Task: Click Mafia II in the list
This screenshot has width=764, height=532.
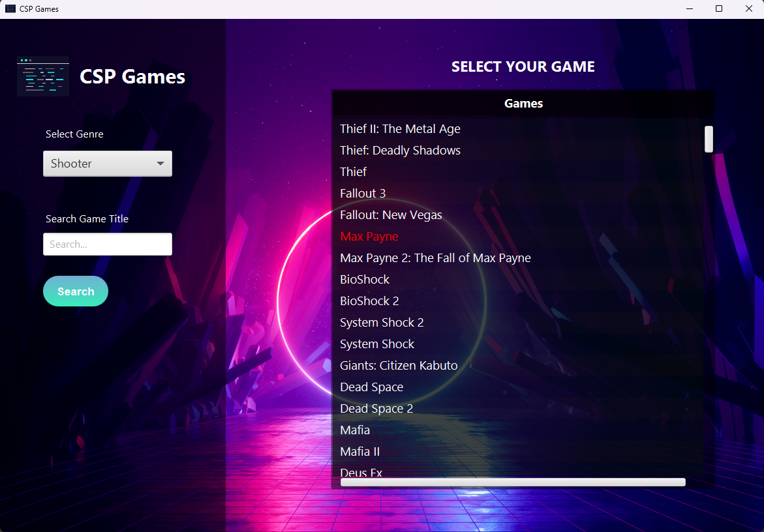Action: 359,452
